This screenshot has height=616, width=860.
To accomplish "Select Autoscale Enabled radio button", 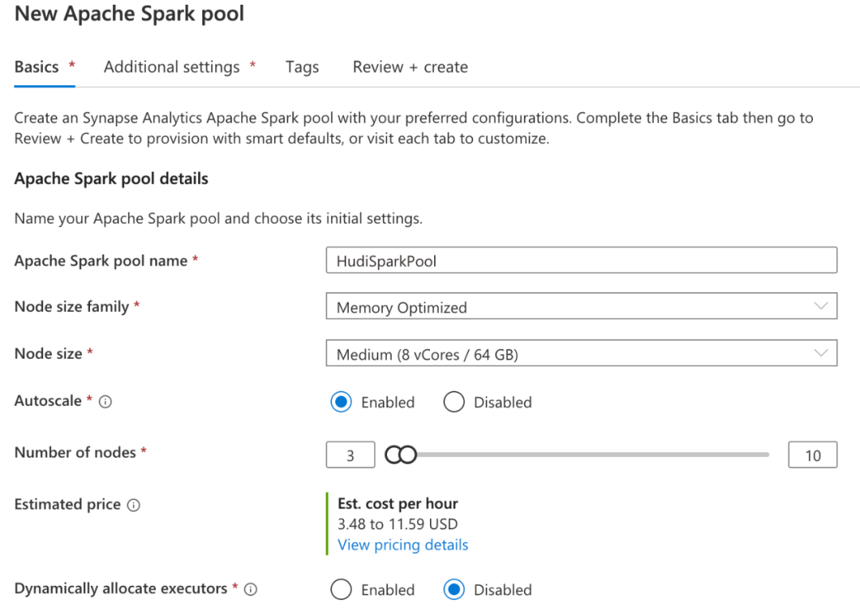I will (342, 402).
